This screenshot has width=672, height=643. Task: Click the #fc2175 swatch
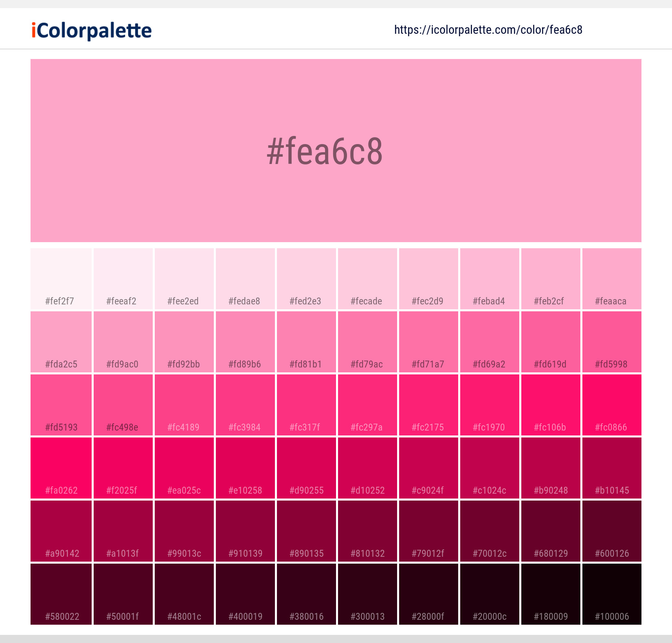[428, 405]
